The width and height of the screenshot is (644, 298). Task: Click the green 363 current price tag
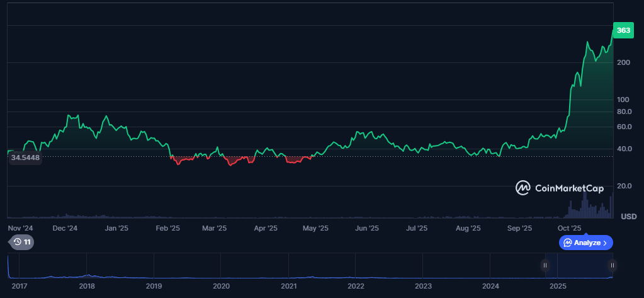click(x=623, y=30)
